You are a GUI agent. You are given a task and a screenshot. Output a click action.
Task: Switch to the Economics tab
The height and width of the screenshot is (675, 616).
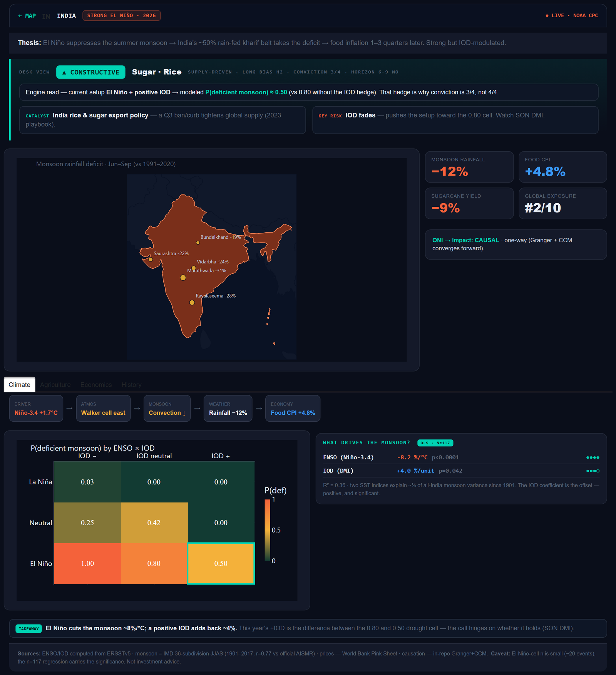tap(96, 385)
